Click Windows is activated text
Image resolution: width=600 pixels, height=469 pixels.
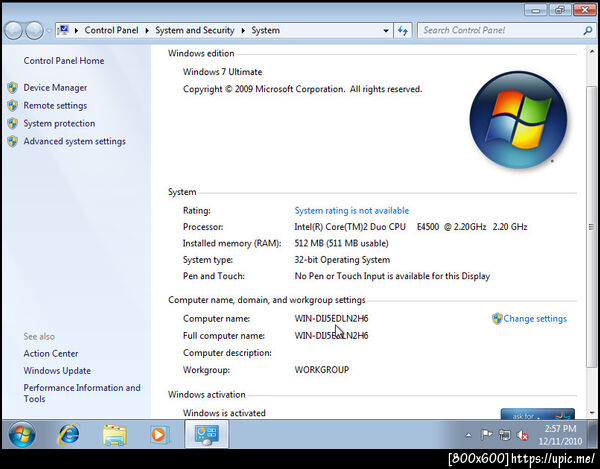[x=224, y=413]
